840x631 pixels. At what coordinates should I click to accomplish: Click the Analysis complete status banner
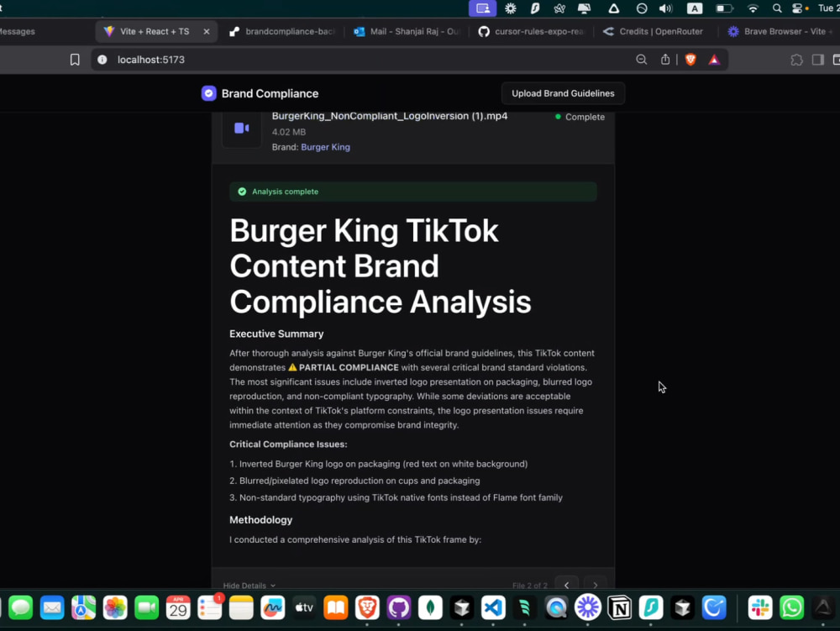[x=413, y=192]
